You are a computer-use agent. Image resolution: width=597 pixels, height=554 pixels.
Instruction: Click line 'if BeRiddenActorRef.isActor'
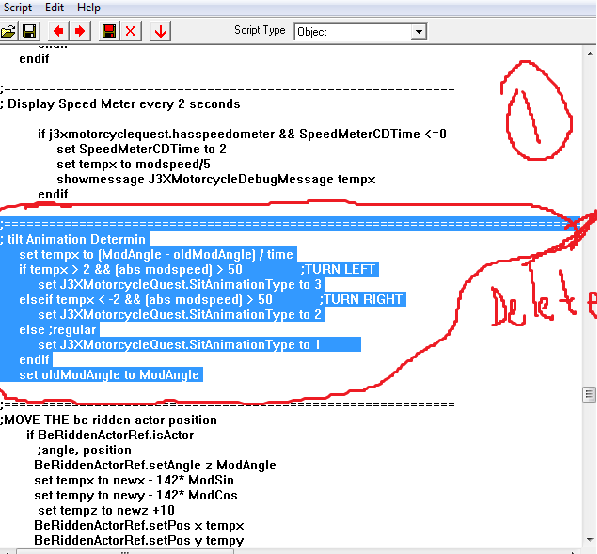(110, 435)
